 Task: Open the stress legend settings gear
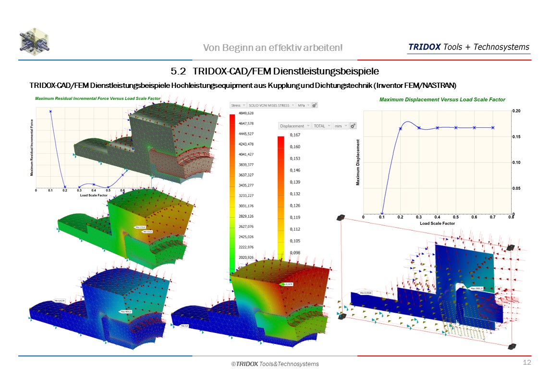(315, 105)
